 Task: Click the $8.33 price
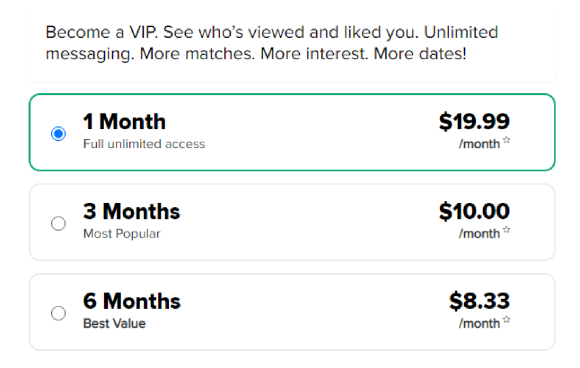point(479,301)
